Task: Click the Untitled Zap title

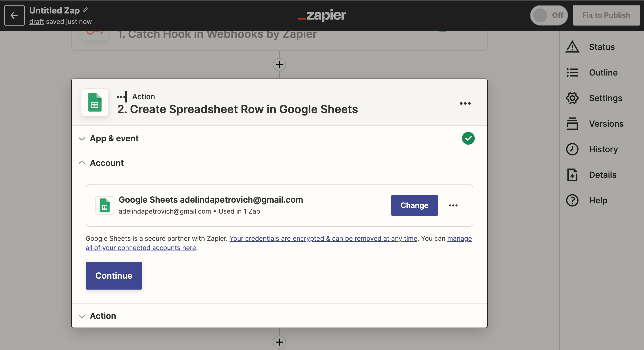Action: point(54,10)
